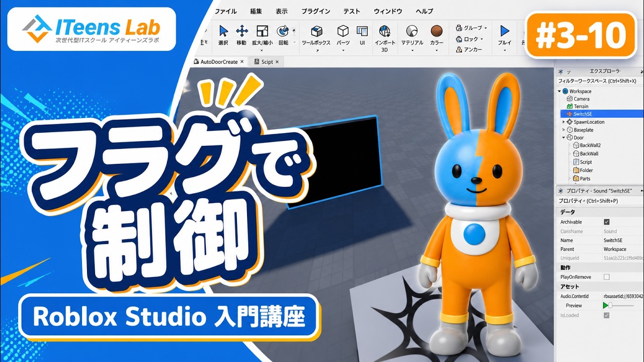Click the Parts folder icon
Image resolution: width=644 pixels, height=362 pixels.
(x=576, y=178)
